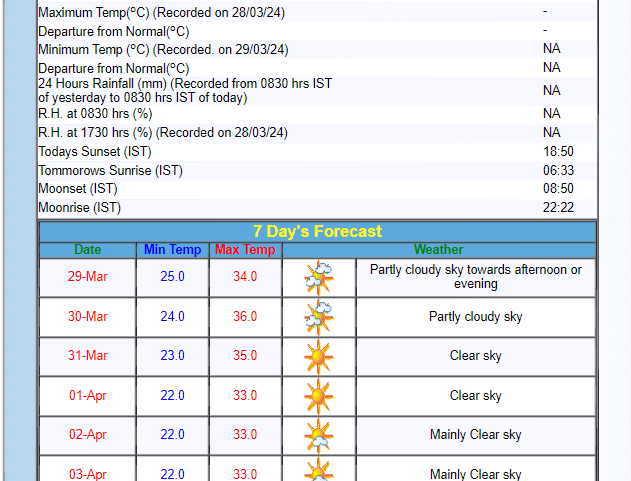Click the Weather column header
This screenshot has width=631, height=481.
click(438, 249)
